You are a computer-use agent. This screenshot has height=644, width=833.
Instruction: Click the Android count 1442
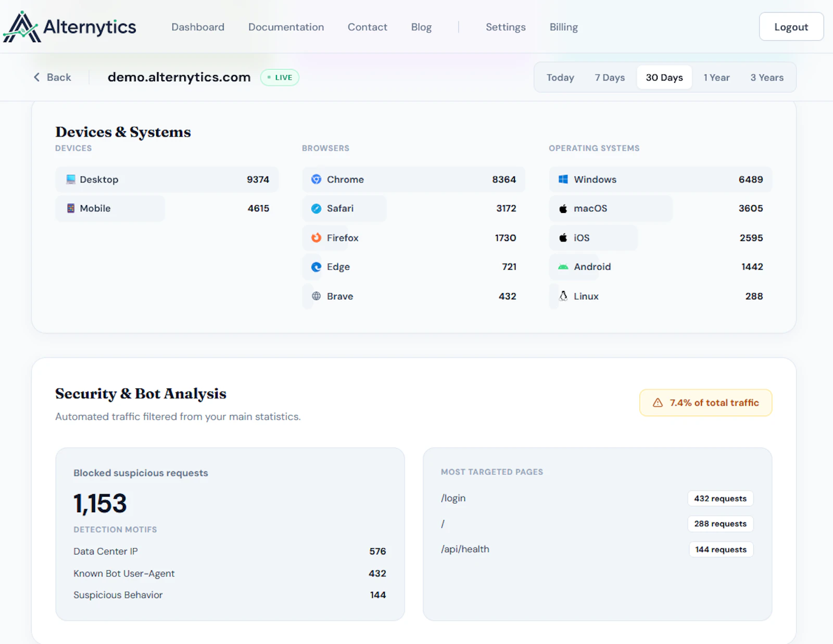[x=752, y=267]
